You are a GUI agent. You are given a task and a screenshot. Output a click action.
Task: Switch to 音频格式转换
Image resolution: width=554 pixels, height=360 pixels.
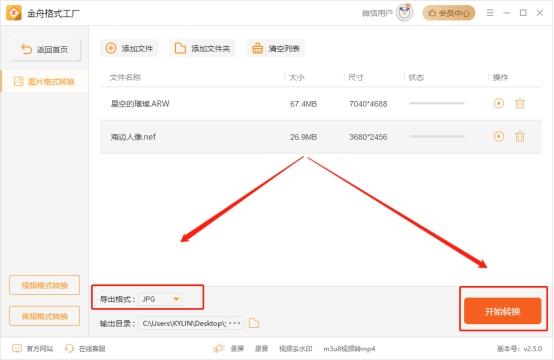click(45, 316)
